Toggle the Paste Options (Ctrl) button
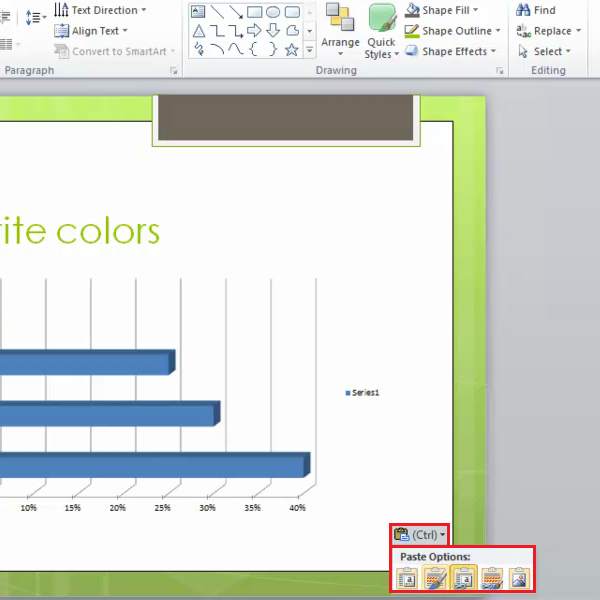This screenshot has width=600, height=600. point(420,535)
